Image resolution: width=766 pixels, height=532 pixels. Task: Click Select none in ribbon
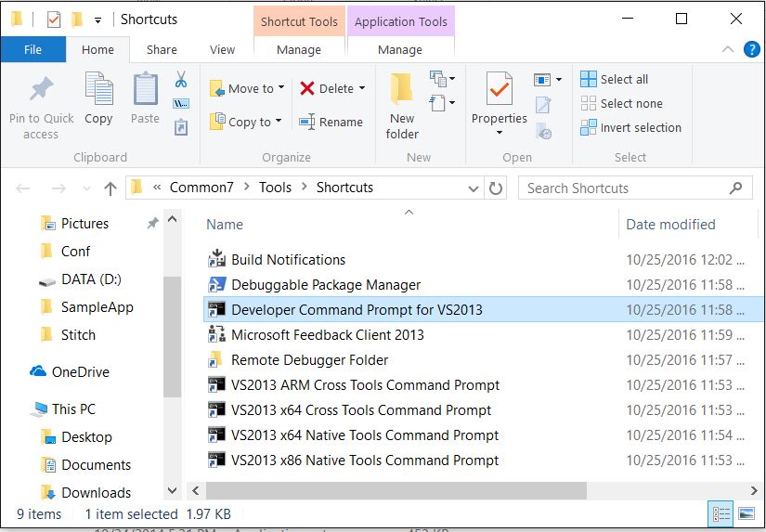click(x=621, y=103)
